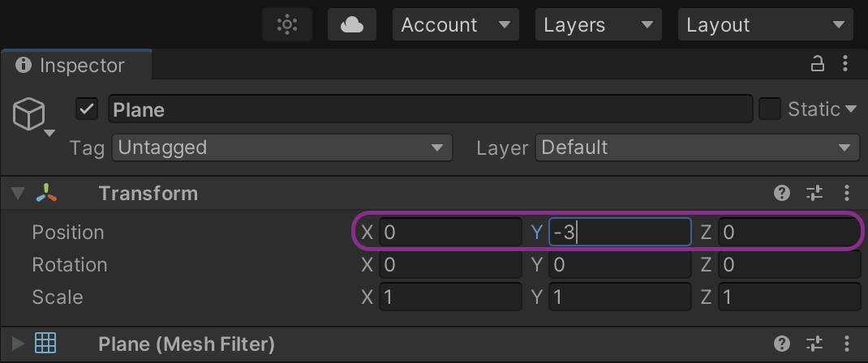Open the Tag dropdown showing Untagged
Viewport: 868px width, 363px height.
point(281,147)
